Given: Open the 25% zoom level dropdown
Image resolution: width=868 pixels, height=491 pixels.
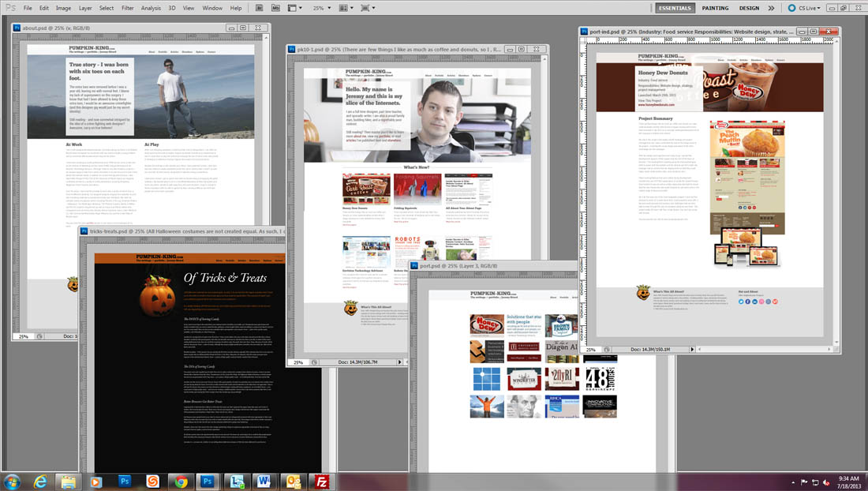Looking at the screenshot, I should (322, 8).
